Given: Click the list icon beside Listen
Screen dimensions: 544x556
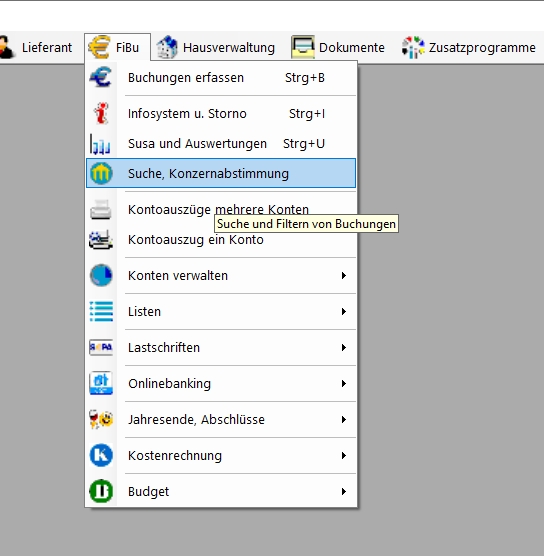Looking at the screenshot, I should pos(101,311).
